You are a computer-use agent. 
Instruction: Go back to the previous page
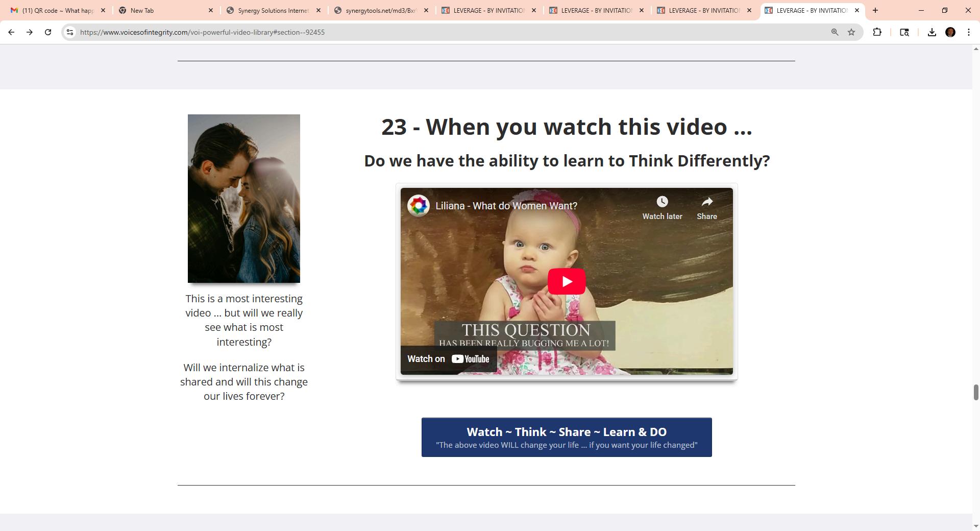pos(11,32)
